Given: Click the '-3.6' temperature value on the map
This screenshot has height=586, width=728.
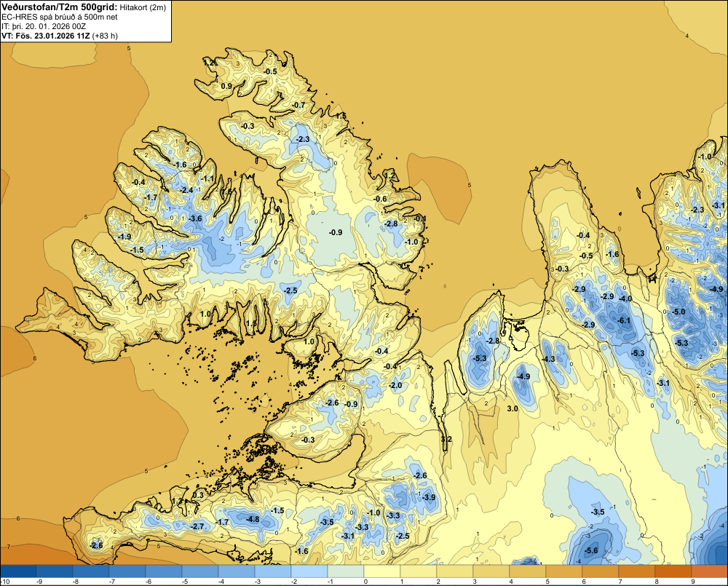Looking at the screenshot, I should 195,218.
